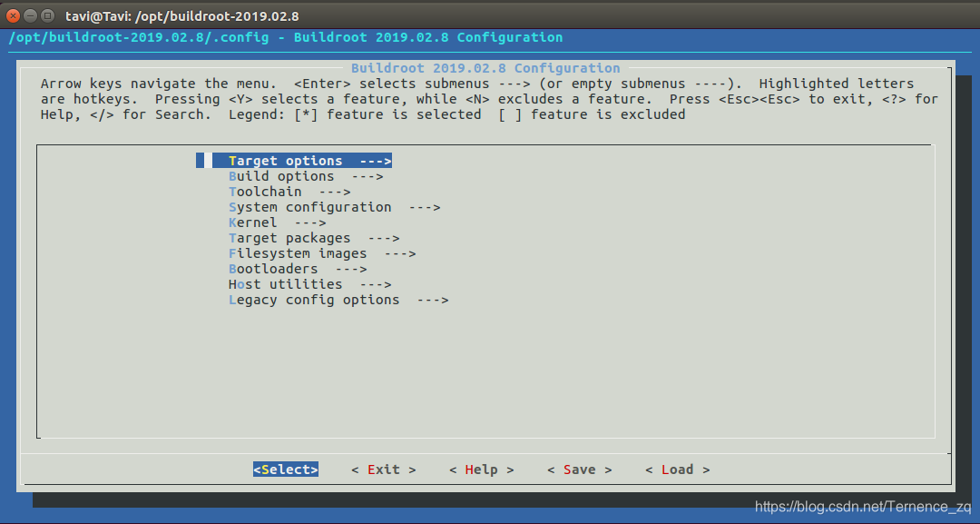Open the Host utilities submenu
The width and height of the screenshot is (980, 524).
(x=310, y=284)
